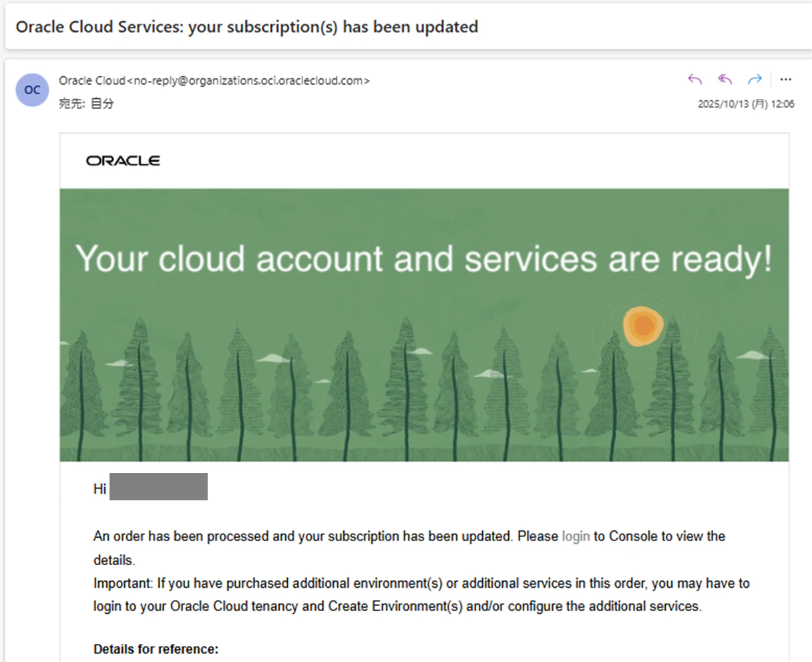The height and width of the screenshot is (662, 812).
Task: Click the Reply arrow icon
Action: pos(695,79)
